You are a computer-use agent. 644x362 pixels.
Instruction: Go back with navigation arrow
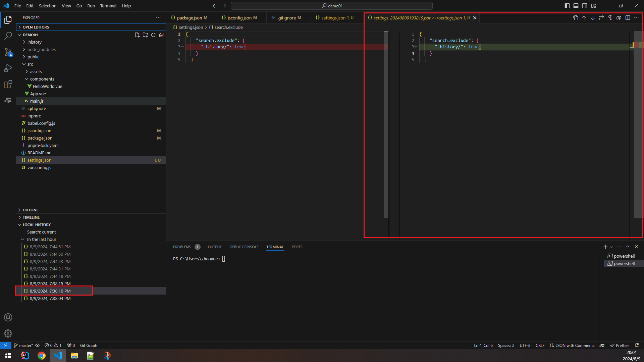[x=215, y=6]
